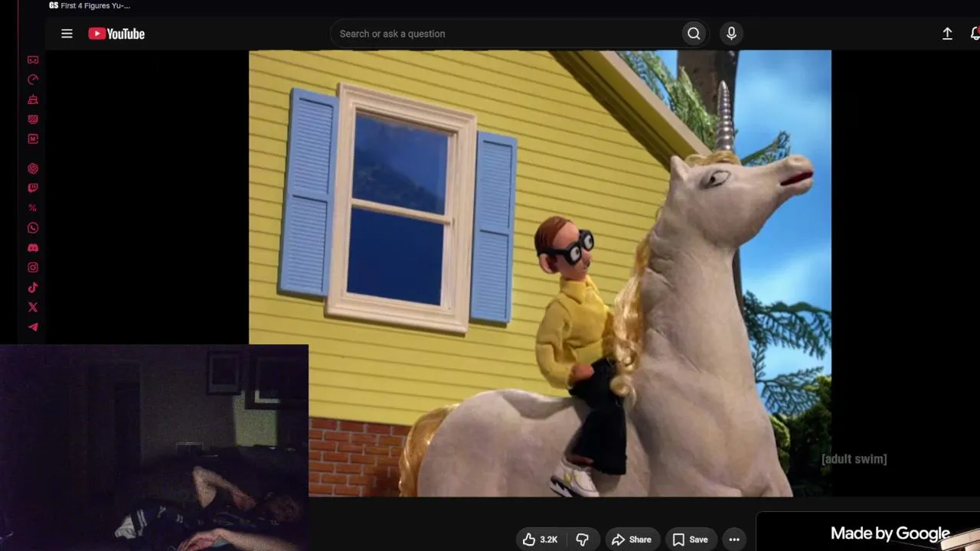Image resolution: width=980 pixels, height=551 pixels.
Task: Open X (Twitter) from the browser sidebar
Action: click(x=33, y=308)
